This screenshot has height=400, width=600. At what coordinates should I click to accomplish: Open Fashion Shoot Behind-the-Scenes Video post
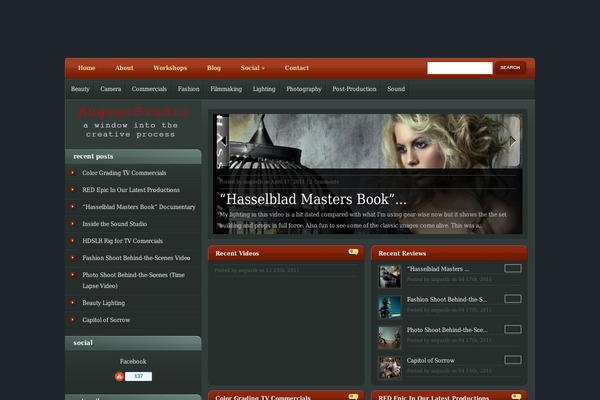click(x=136, y=258)
